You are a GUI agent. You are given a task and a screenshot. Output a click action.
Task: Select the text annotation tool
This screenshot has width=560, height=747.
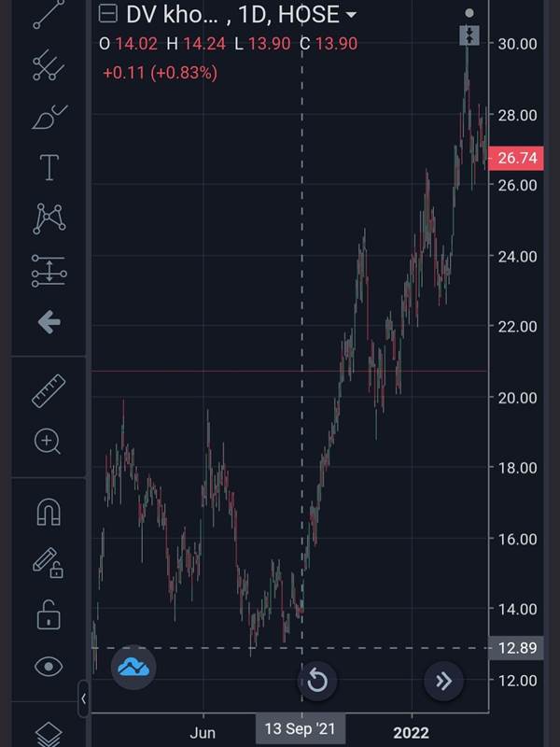point(49,168)
